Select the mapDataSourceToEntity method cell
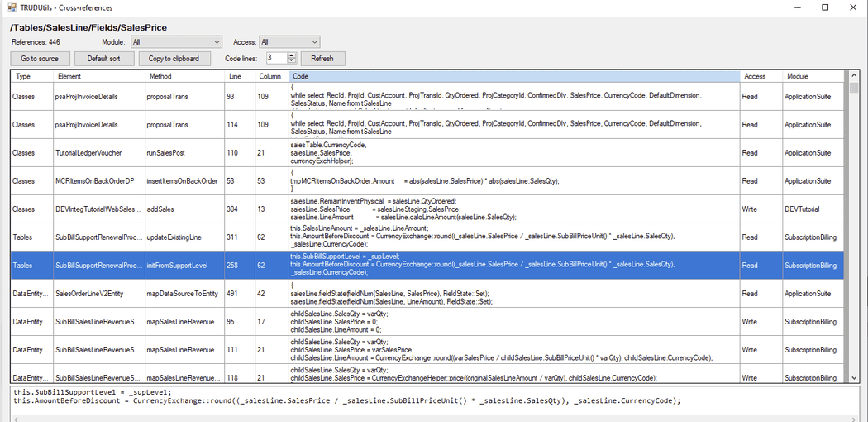Screen dimensions: 868x422 click(184, 294)
